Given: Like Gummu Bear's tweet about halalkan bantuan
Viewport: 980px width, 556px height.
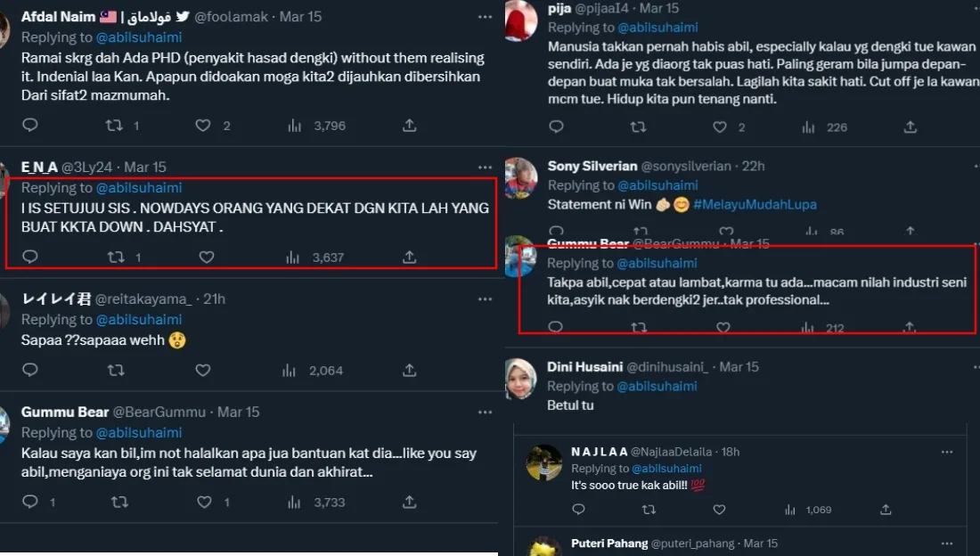Looking at the screenshot, I should click(x=204, y=502).
